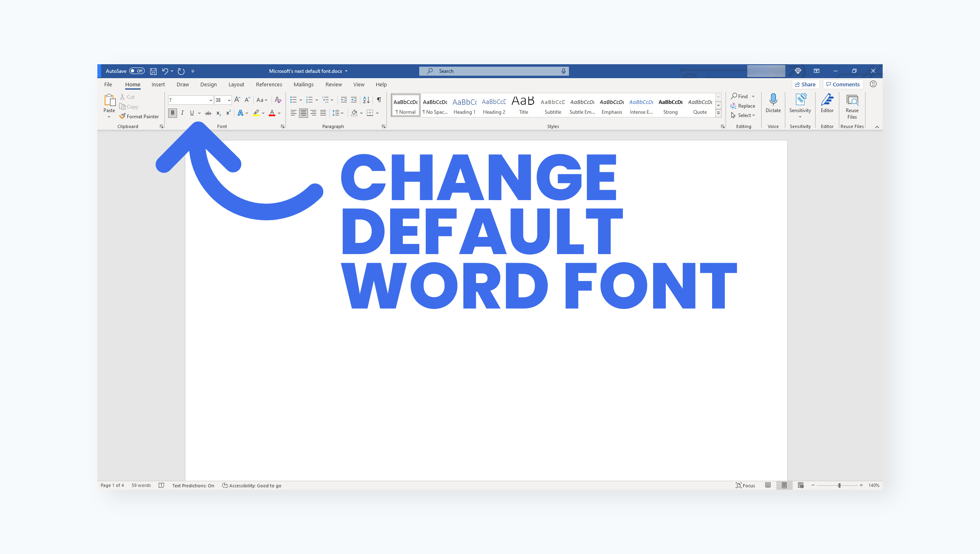The height and width of the screenshot is (554, 980).
Task: Open the Editor icon in ribbon
Action: pyautogui.click(x=827, y=100)
